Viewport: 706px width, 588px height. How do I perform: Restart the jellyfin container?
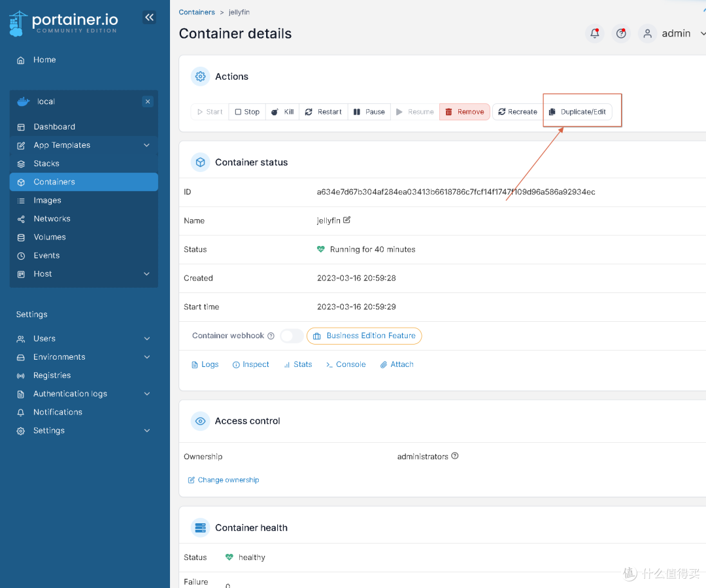[x=324, y=112]
